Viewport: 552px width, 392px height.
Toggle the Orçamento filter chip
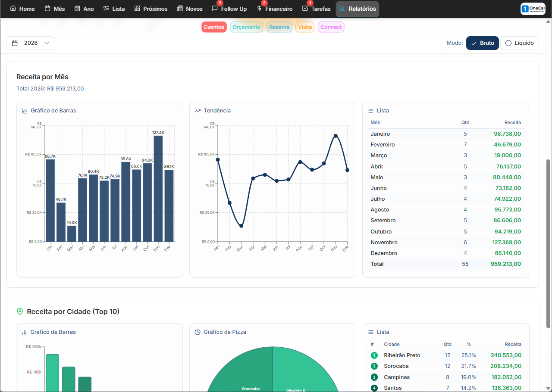[x=247, y=27]
